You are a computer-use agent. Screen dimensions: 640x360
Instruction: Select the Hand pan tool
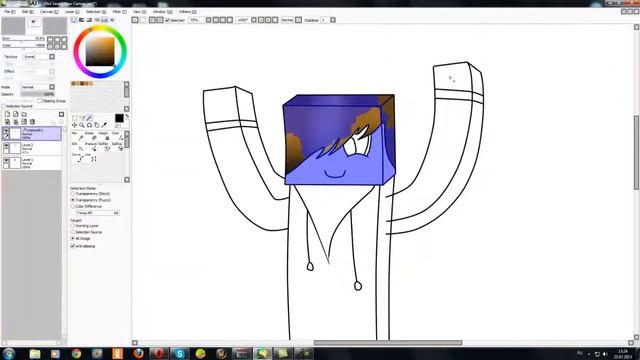coord(97,125)
